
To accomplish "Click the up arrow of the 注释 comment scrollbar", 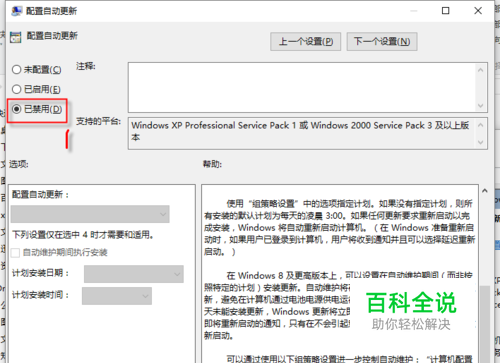I will pyautogui.click(x=480, y=70).
